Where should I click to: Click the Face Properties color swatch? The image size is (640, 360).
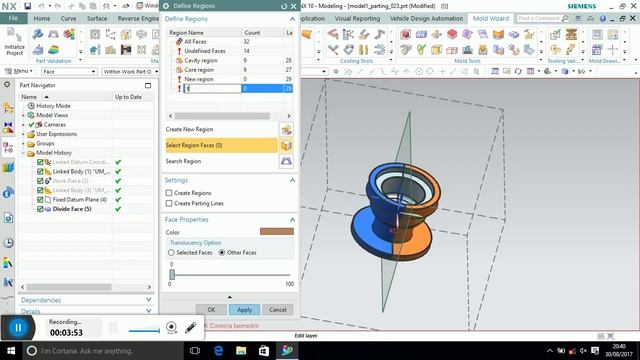(x=277, y=232)
